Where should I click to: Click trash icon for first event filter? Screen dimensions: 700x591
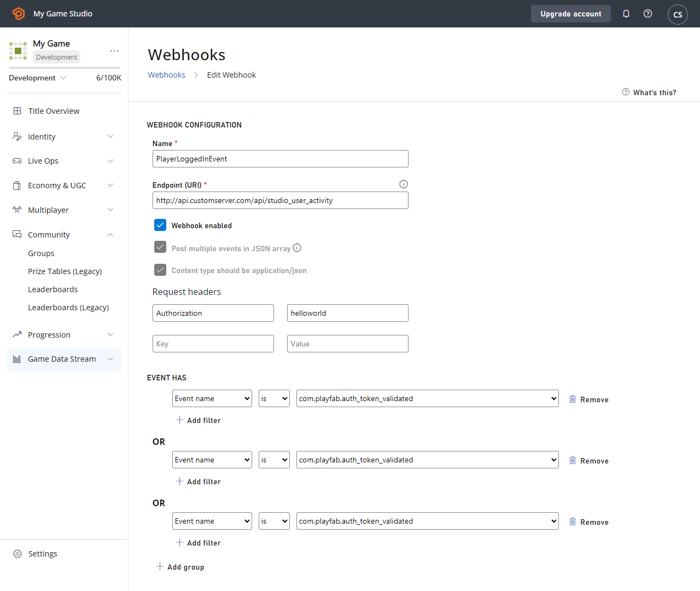573,399
